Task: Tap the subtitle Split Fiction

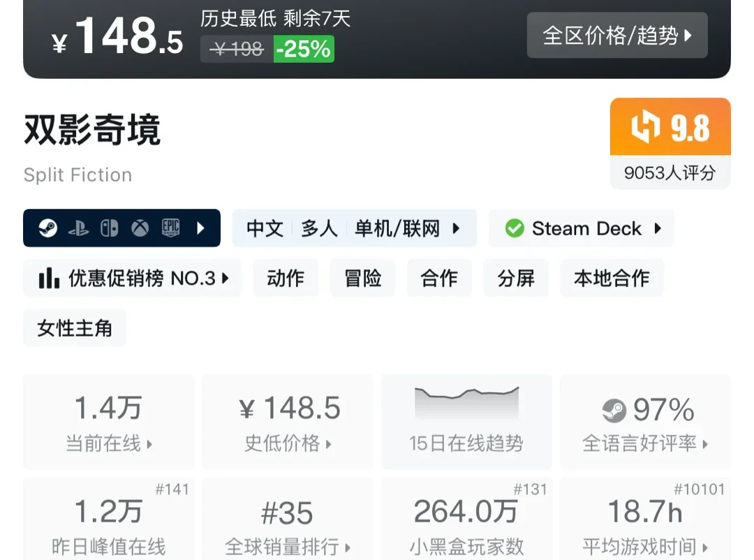Action: (77, 175)
